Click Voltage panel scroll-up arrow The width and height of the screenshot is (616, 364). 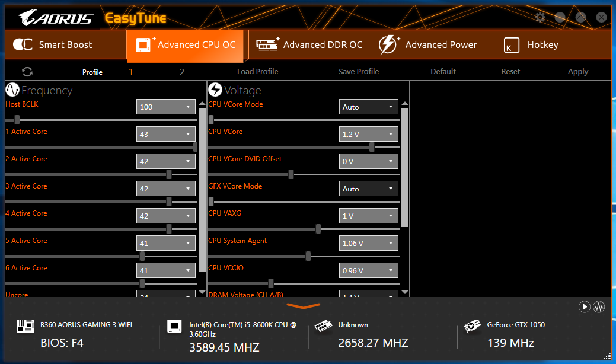[405, 104]
